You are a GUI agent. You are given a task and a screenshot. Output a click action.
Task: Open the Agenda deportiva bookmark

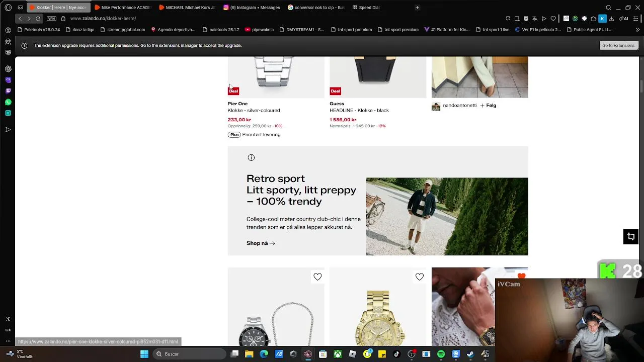pyautogui.click(x=173, y=30)
